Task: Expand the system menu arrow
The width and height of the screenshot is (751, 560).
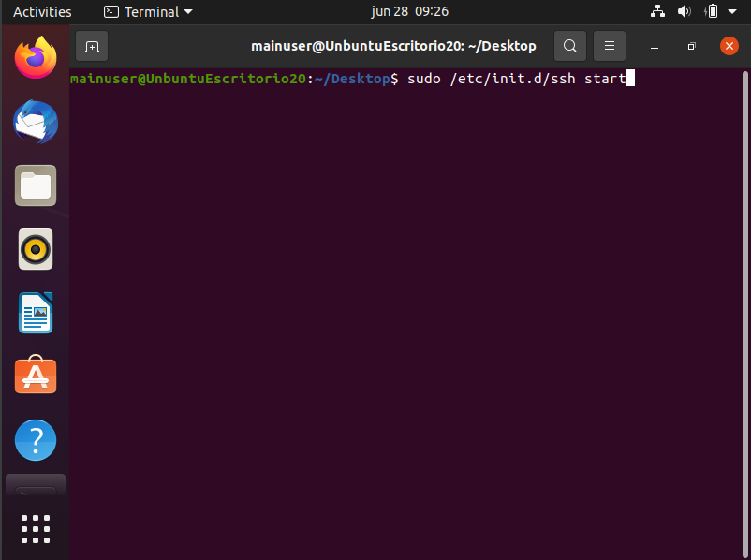Action: pyautogui.click(x=732, y=11)
